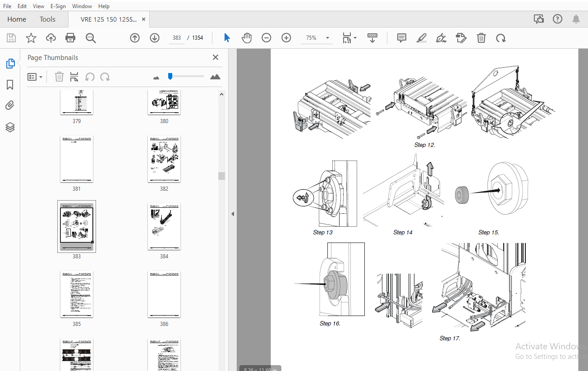588x371 pixels.
Task: Click the fit page width icon
Action: 346,38
